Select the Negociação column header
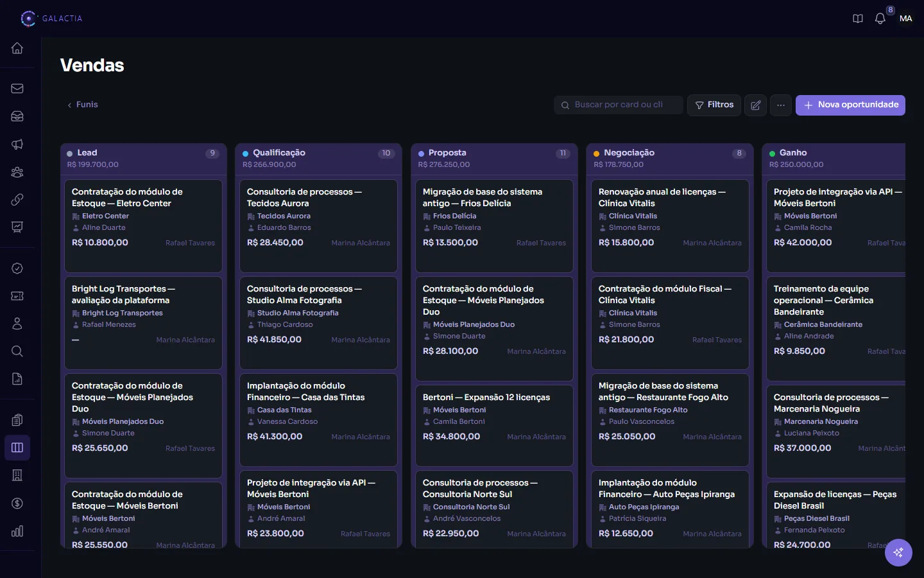Screen dimensions: 924x578 pos(670,159)
